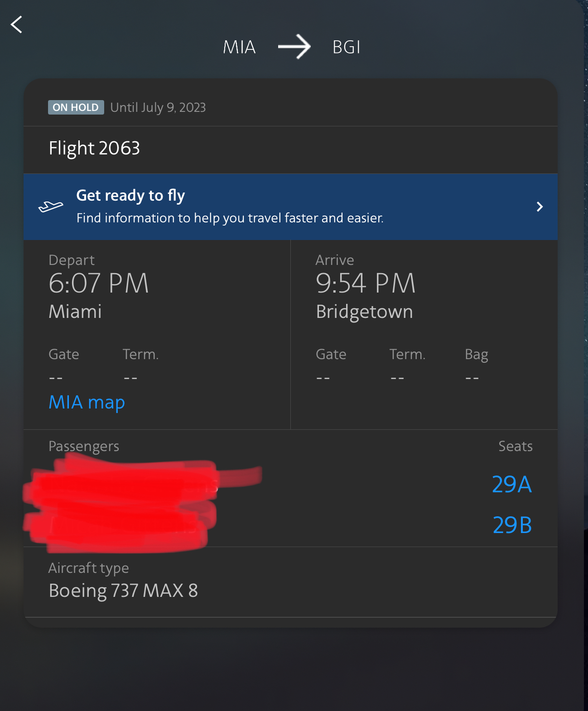Select seat 29A
Image resolution: width=588 pixels, height=711 pixels.
pos(512,484)
